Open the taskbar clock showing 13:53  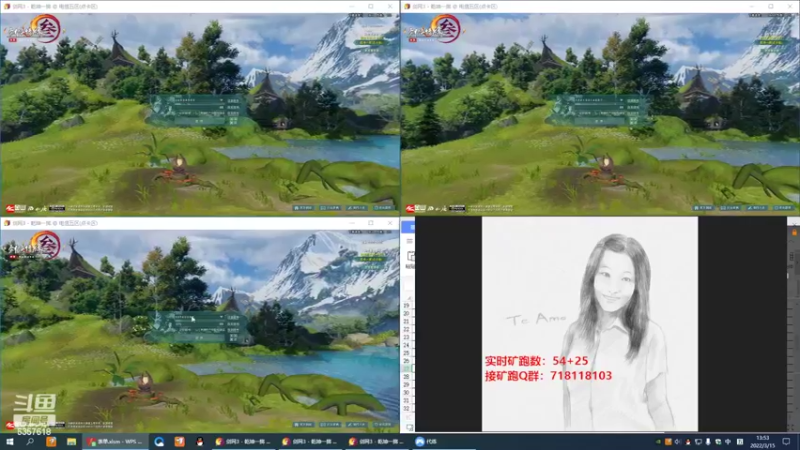tap(764, 442)
